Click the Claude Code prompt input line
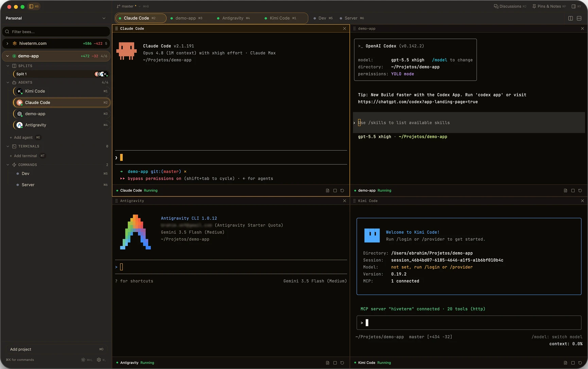588x369 pixels. coord(231,158)
